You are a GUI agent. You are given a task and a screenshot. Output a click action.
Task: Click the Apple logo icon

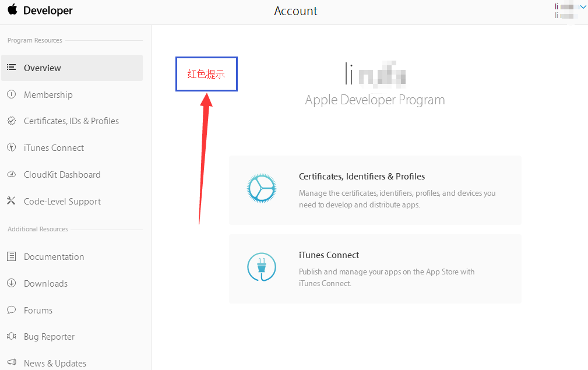(x=12, y=9)
